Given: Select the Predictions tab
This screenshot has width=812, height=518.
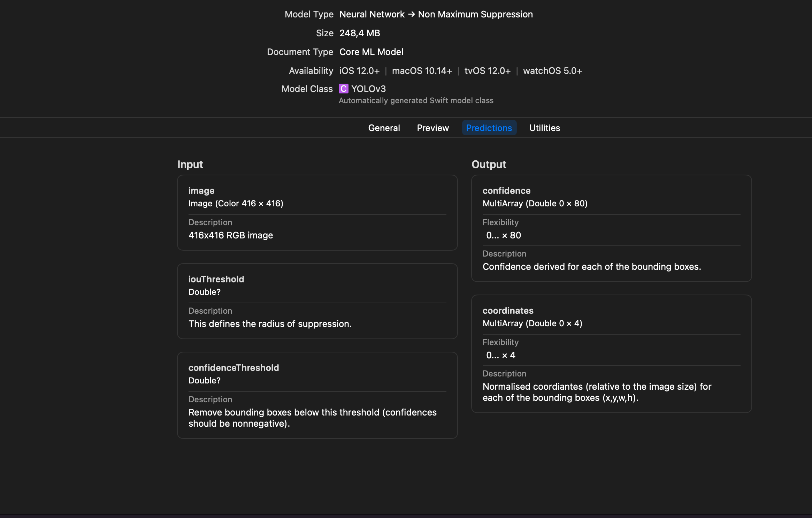Looking at the screenshot, I should tap(489, 128).
